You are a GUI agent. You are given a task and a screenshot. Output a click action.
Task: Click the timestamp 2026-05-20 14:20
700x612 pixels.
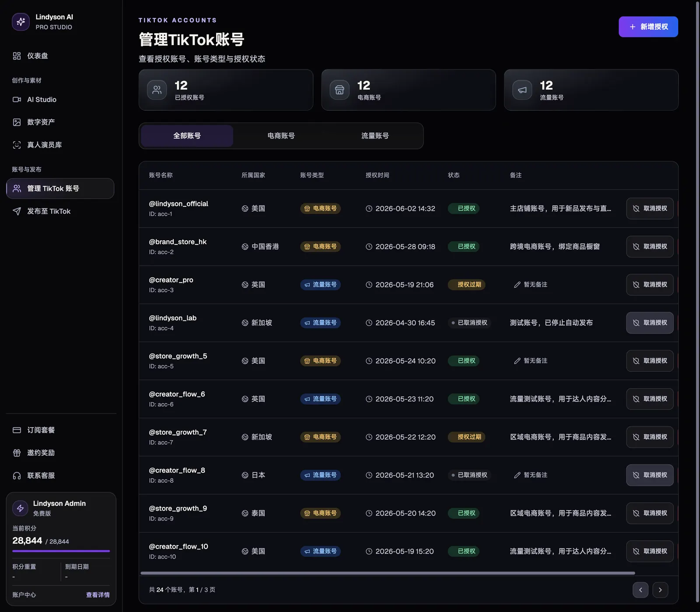coord(406,513)
